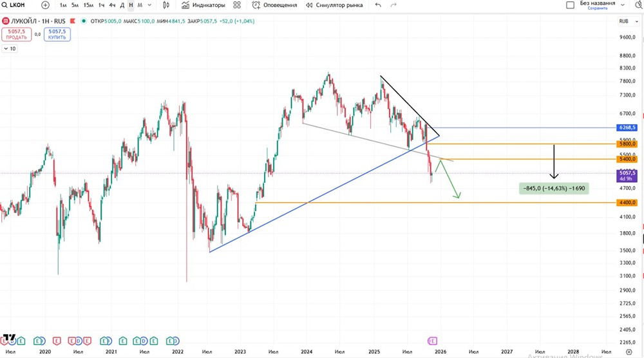Choose the weekly Н timeframe

(x=131, y=5)
